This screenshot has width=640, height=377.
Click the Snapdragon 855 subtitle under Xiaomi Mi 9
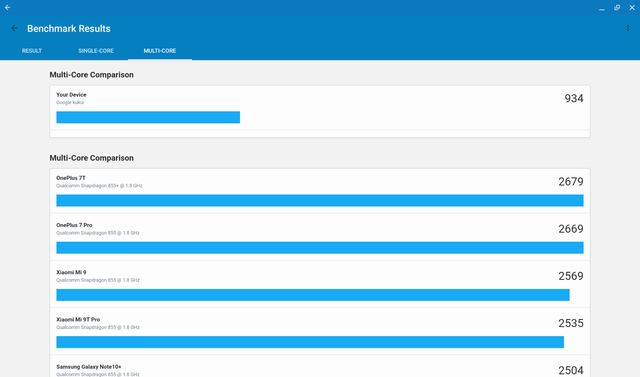[x=98, y=280]
